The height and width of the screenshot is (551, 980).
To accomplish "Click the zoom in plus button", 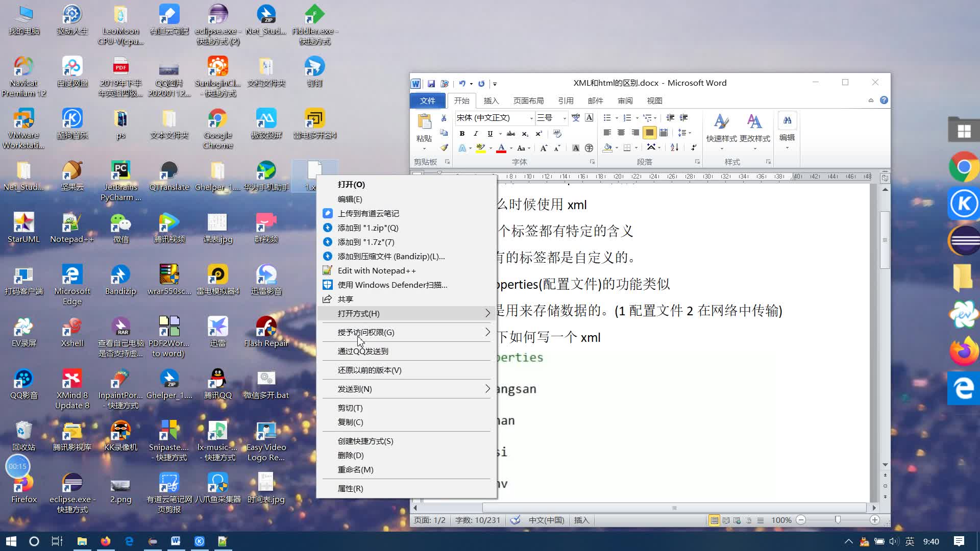I will [874, 520].
